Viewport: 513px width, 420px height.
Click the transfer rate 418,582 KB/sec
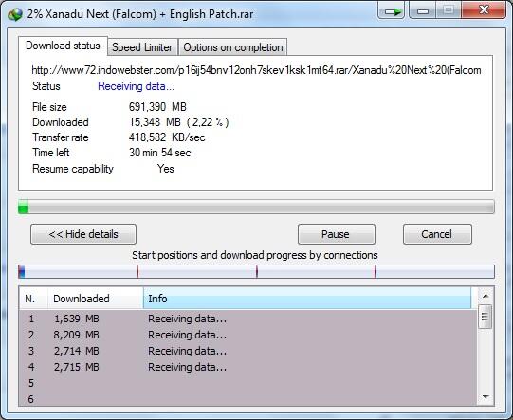click(x=167, y=137)
